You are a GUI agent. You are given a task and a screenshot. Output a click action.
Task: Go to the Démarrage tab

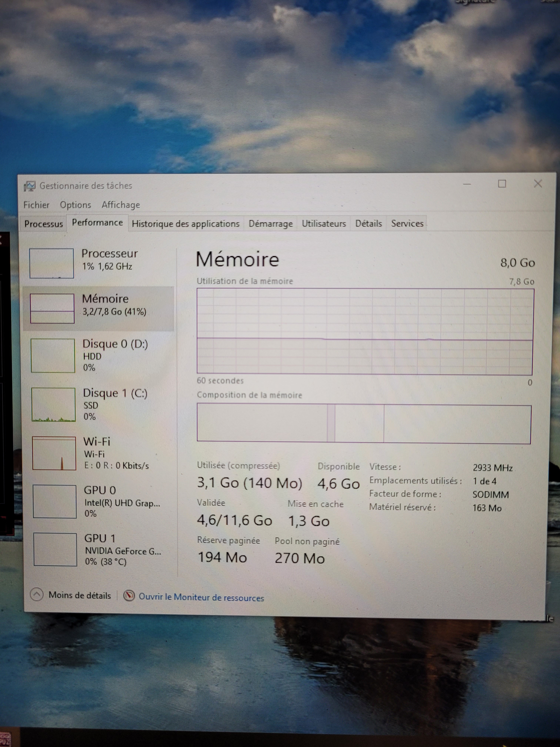270,224
